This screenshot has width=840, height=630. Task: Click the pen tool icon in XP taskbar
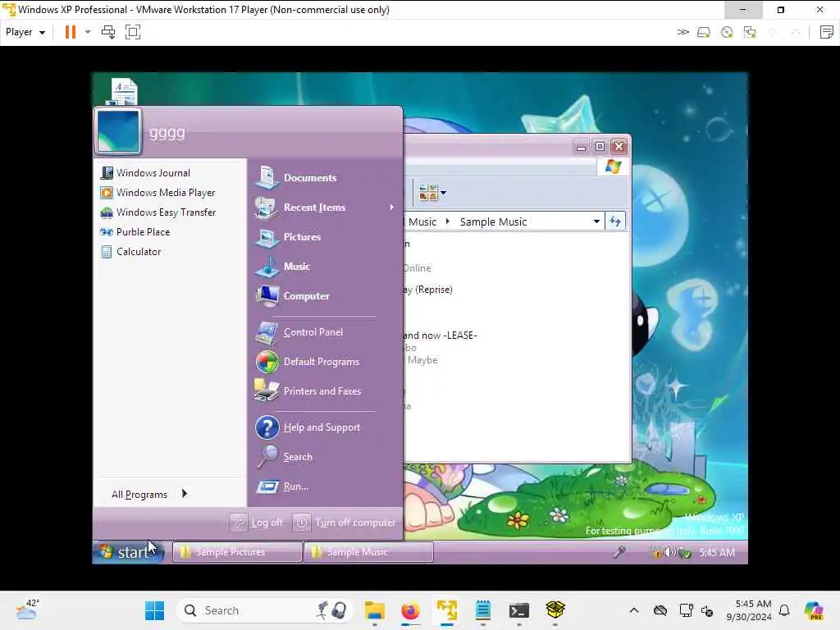[x=619, y=552]
